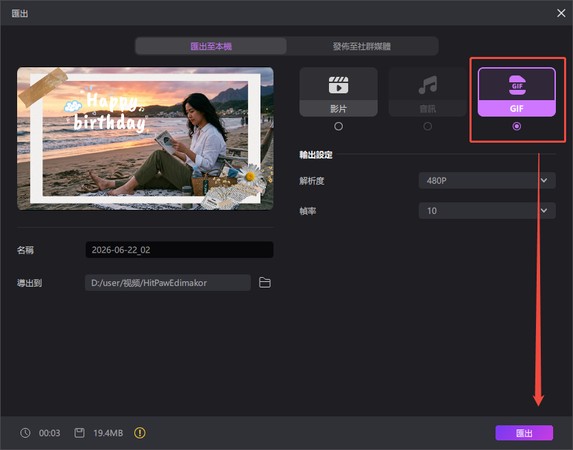Select the audio radio button

[x=427, y=126]
